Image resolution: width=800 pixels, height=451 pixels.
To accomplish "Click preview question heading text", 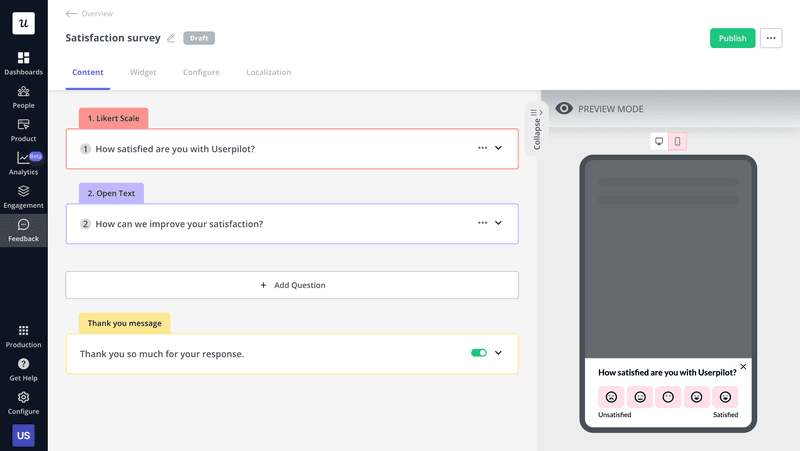I will (667, 372).
